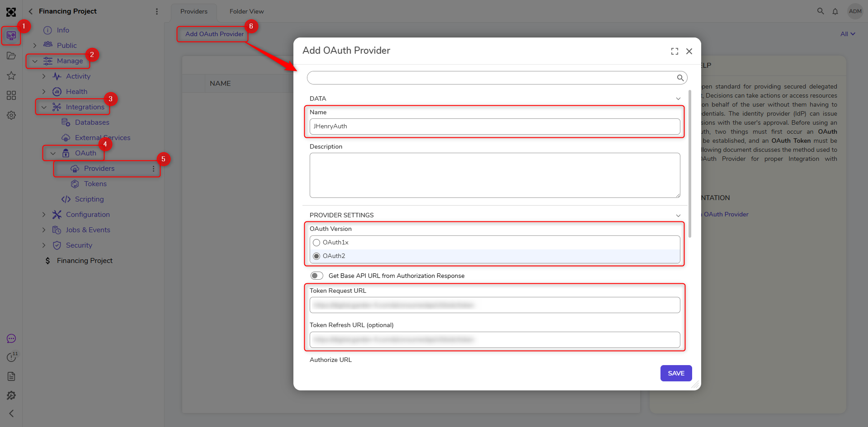Expand the dialog to fullscreen
Screen dimensions: 868x427
pyautogui.click(x=675, y=52)
